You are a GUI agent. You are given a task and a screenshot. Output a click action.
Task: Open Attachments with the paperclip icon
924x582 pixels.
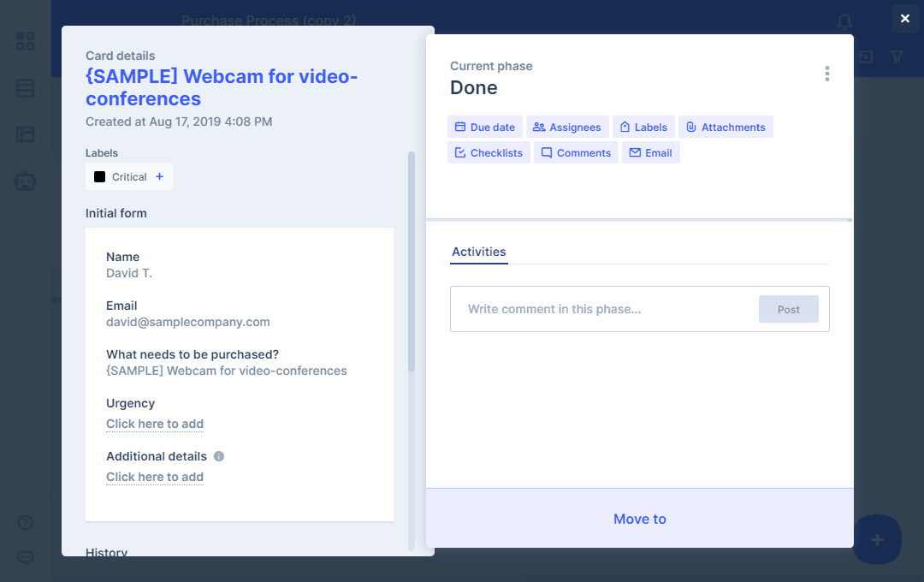click(x=725, y=128)
